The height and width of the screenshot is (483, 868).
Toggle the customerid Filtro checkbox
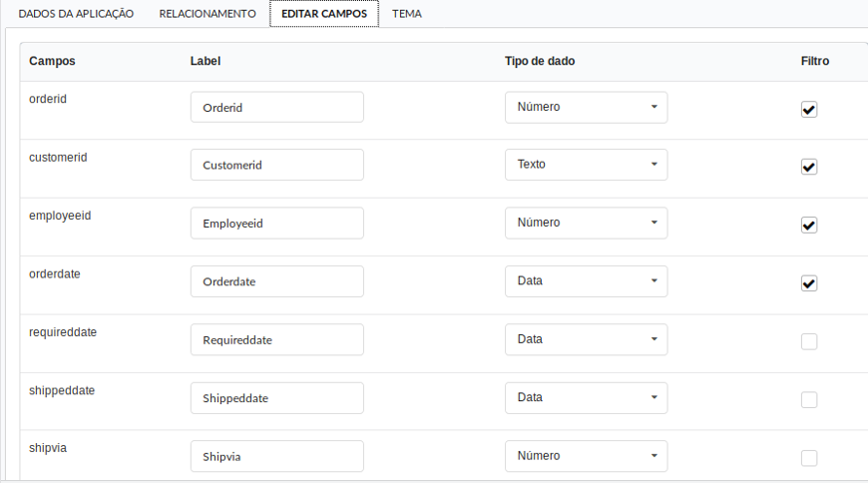tap(809, 167)
